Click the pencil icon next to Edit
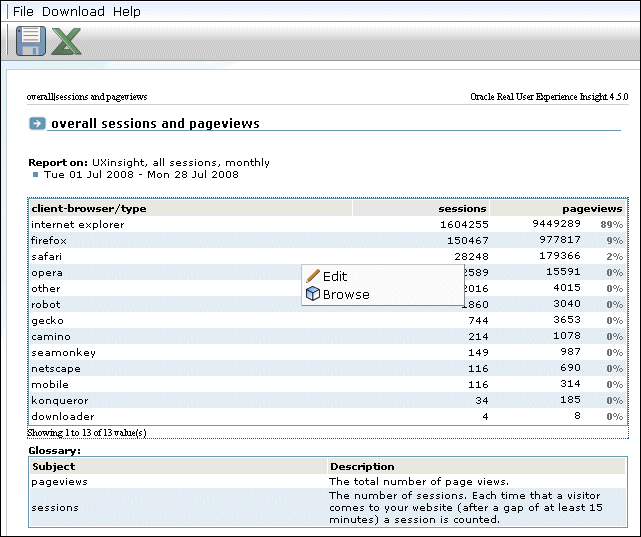This screenshot has width=641, height=537. [x=313, y=276]
